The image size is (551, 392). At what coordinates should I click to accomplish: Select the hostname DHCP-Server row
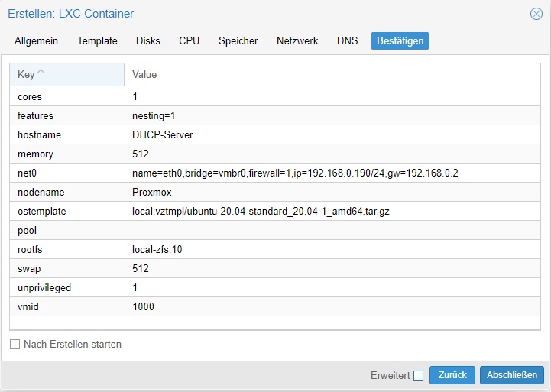point(275,135)
